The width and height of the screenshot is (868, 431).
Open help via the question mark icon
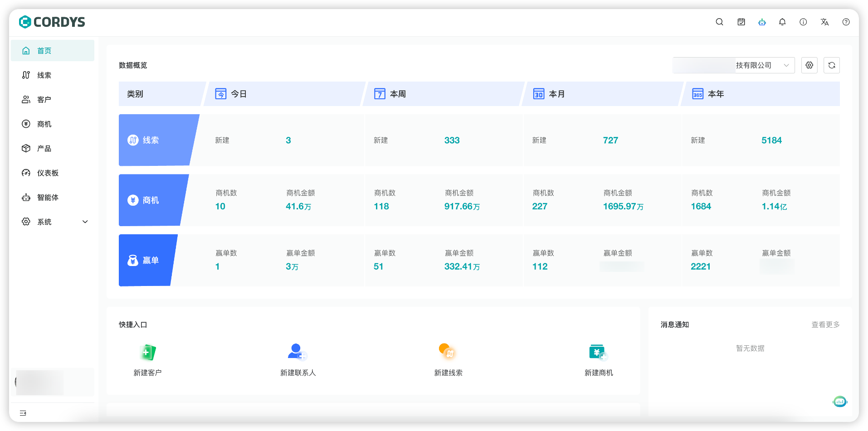[845, 22]
